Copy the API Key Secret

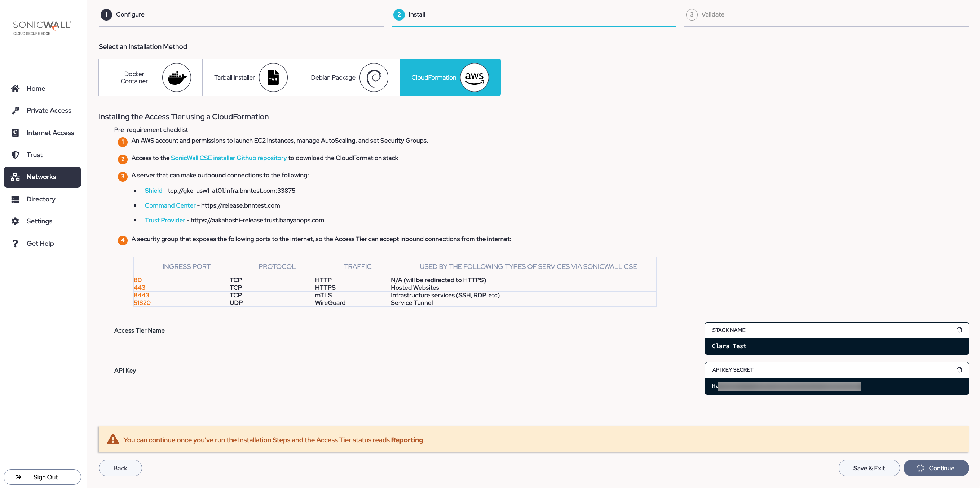pyautogui.click(x=958, y=370)
